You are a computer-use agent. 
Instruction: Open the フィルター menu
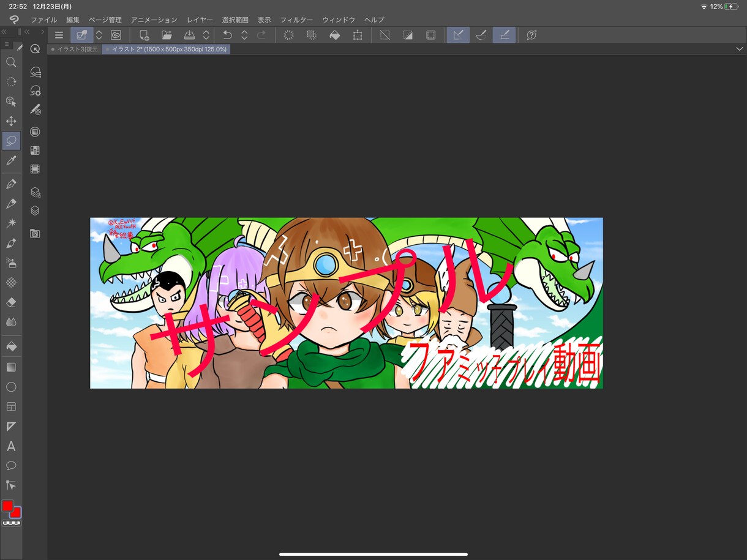pyautogui.click(x=296, y=20)
